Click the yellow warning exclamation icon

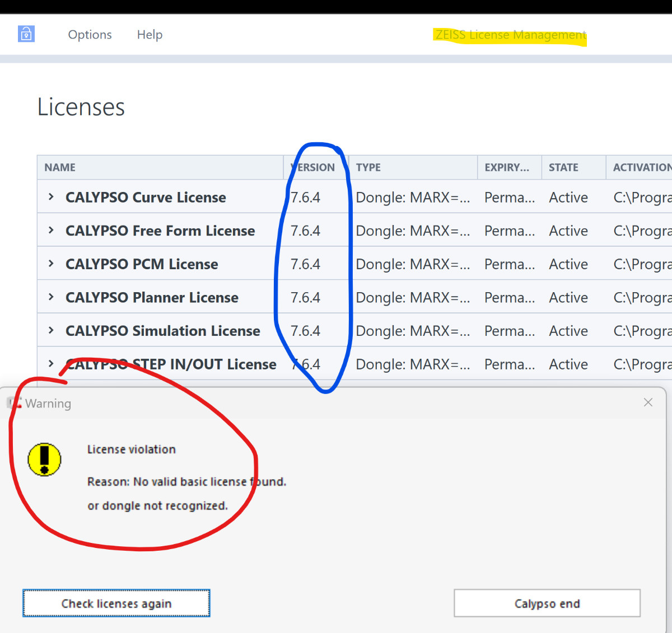click(44, 459)
